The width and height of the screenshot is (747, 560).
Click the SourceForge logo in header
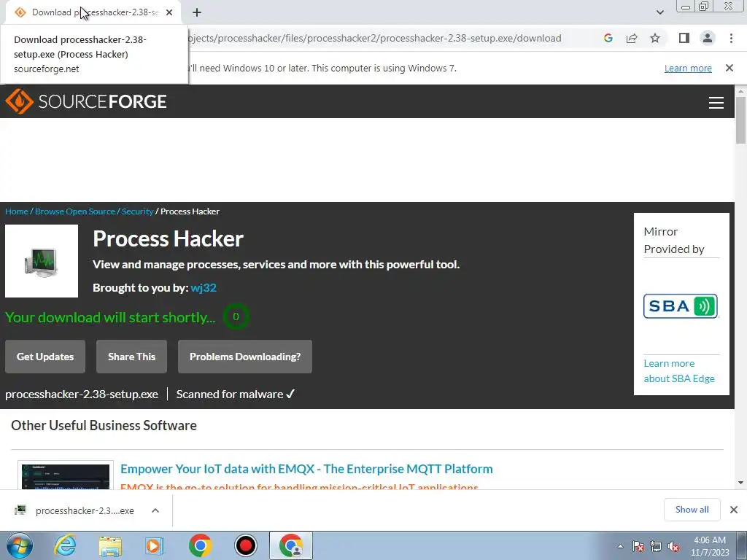[86, 101]
